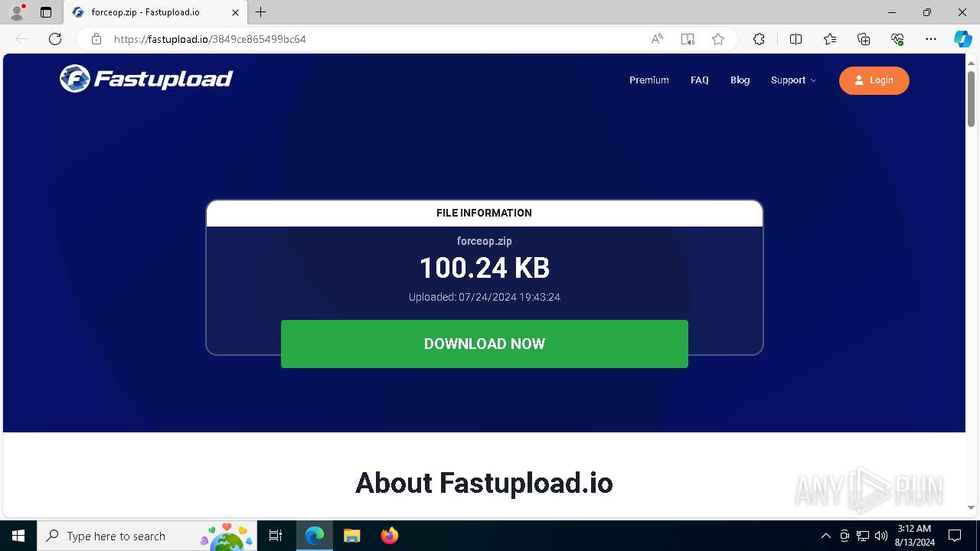
Task: Open the Premium page
Action: [x=649, y=80]
